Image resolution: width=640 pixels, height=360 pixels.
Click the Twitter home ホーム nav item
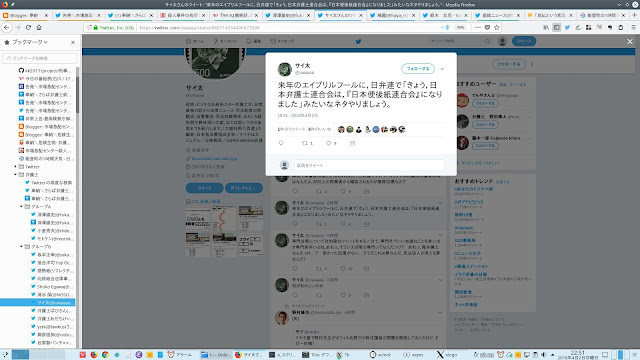tap(195, 41)
